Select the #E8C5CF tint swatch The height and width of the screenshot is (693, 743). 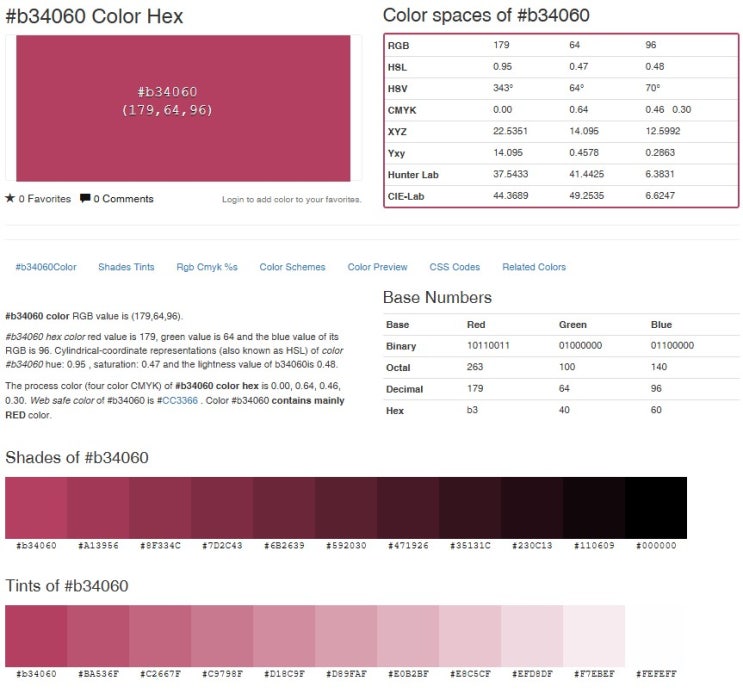[470, 636]
